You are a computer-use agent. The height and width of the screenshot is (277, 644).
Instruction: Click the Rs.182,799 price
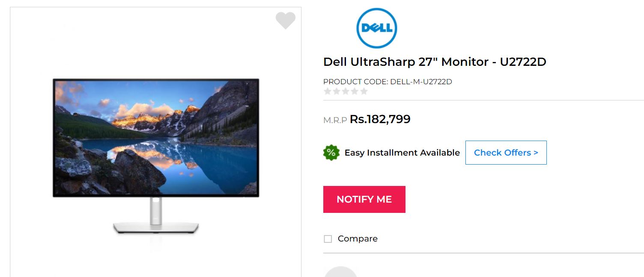(380, 119)
